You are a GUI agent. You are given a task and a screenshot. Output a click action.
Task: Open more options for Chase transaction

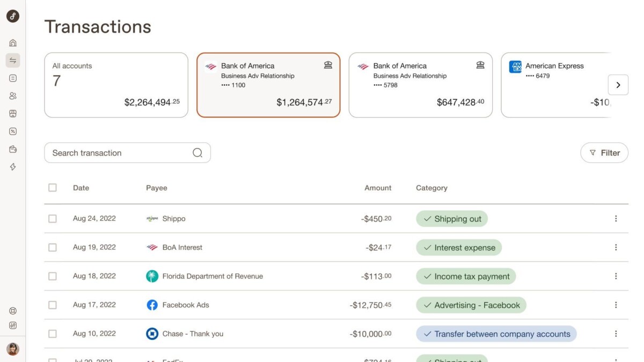click(616, 334)
